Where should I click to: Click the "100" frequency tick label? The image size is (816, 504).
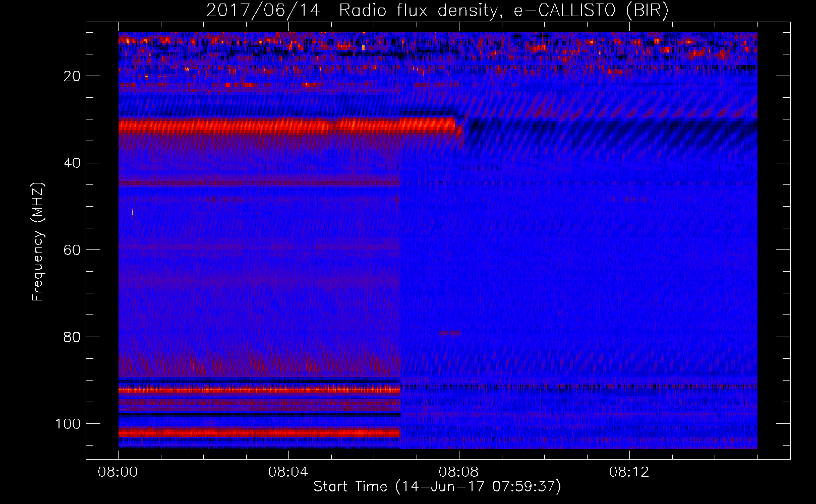point(68,424)
